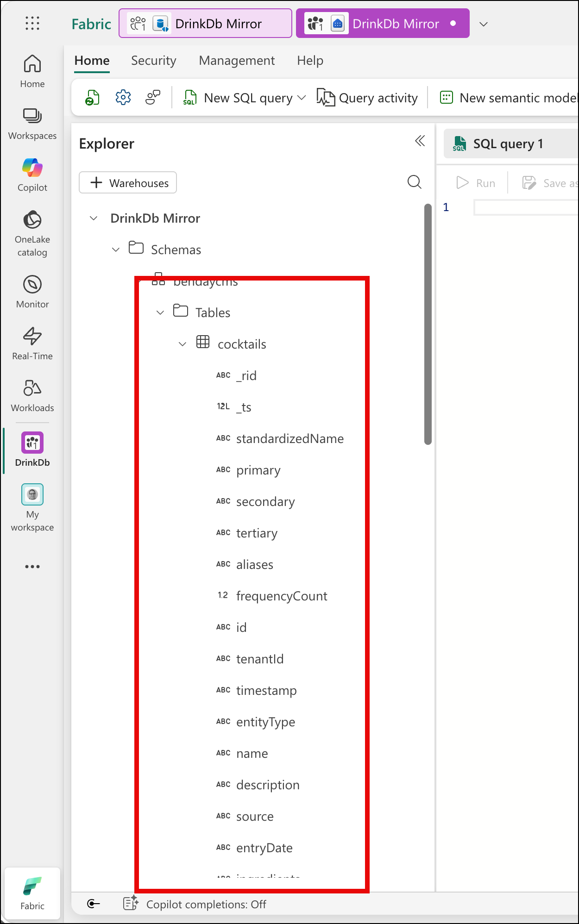This screenshot has height=924, width=579.
Task: Switch to the Home ribbon tab
Action: [x=92, y=61]
